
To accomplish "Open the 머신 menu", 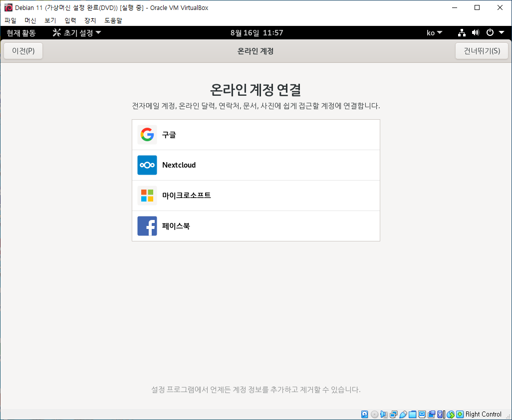I will (30, 20).
